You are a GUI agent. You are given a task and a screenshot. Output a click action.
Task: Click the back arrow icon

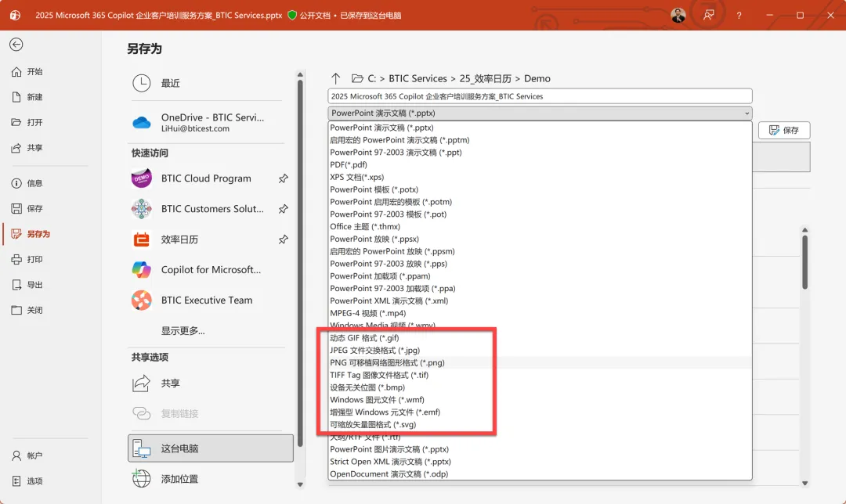[x=16, y=45]
